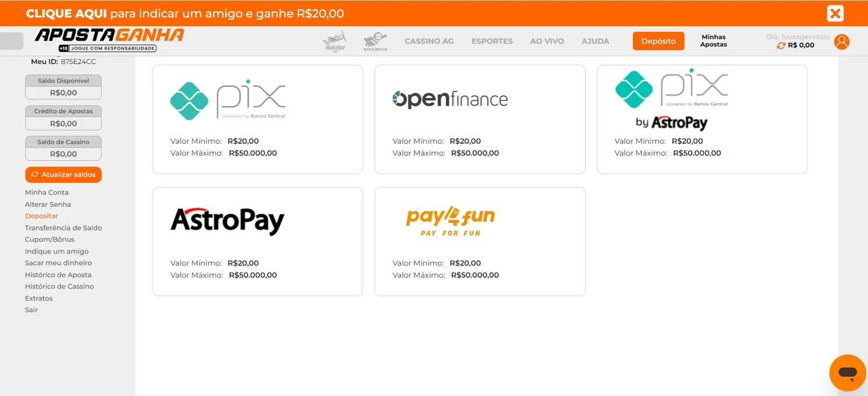Click the Crédito de Apostas balance box
This screenshot has width=868, height=396.
(x=63, y=118)
